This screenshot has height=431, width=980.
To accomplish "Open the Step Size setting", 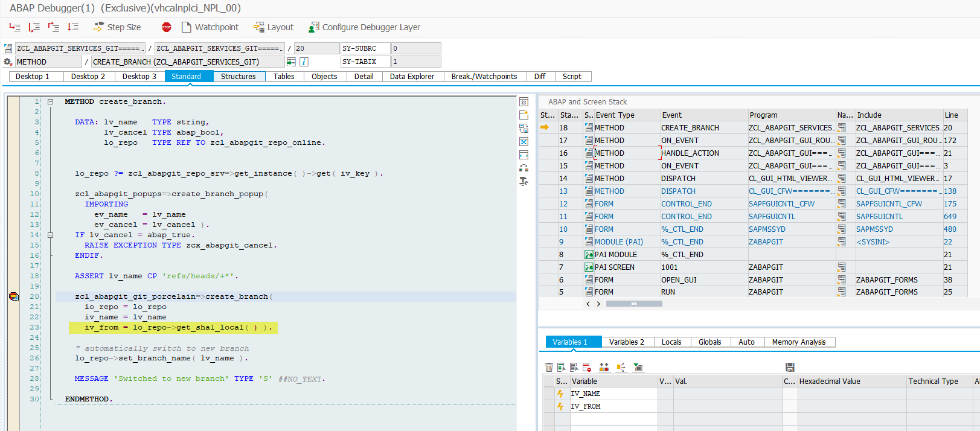I will [x=117, y=27].
